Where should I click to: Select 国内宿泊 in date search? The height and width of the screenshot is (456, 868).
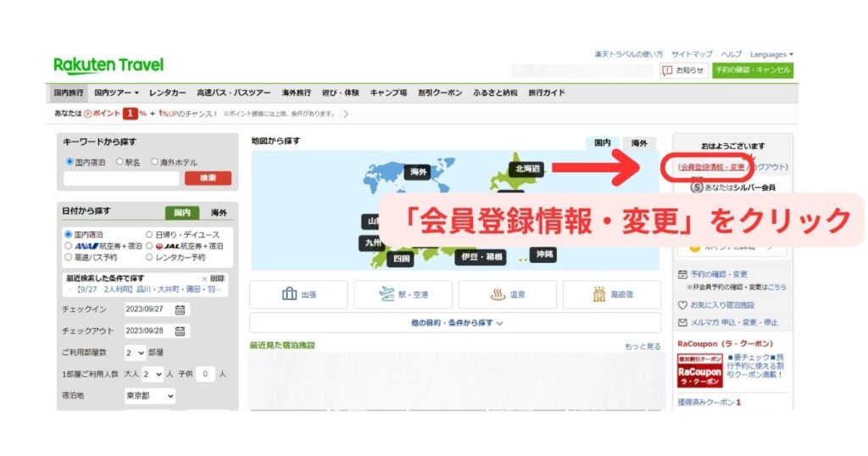coord(68,234)
